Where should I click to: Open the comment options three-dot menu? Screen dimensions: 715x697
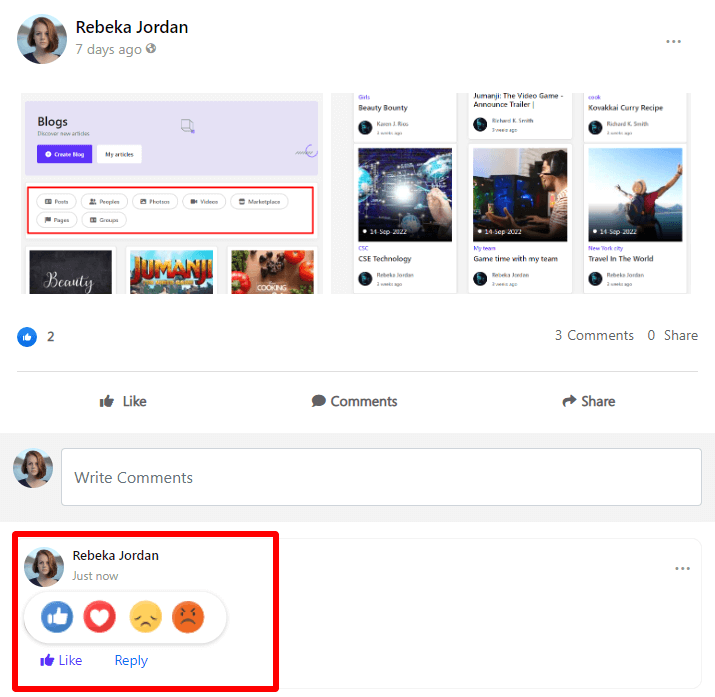682,569
